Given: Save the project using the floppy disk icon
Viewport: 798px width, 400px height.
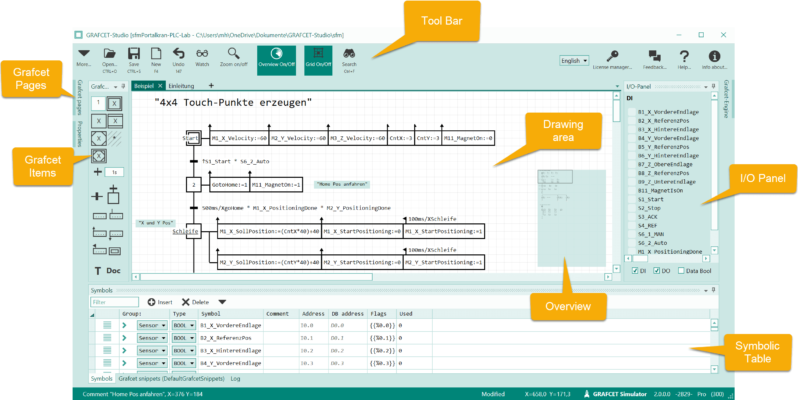Looking at the screenshot, I should pos(134,53).
